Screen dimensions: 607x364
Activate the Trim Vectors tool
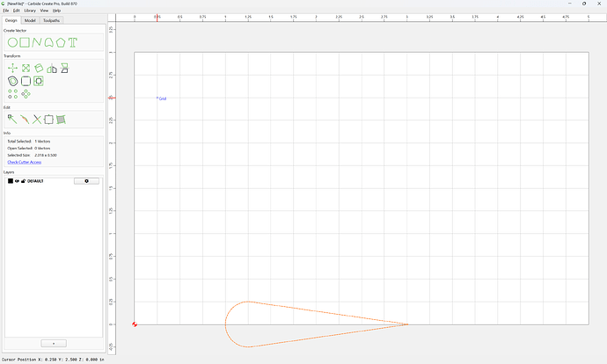(x=25, y=120)
